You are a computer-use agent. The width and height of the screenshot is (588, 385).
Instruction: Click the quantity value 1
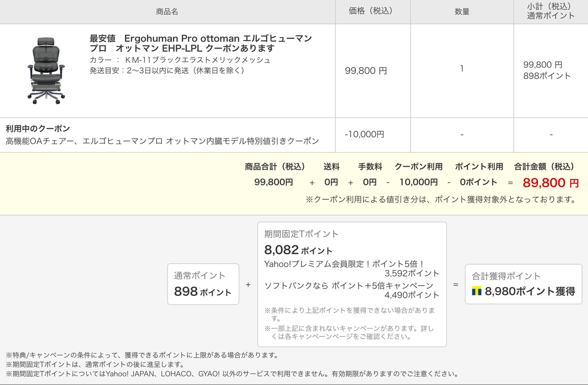click(462, 69)
